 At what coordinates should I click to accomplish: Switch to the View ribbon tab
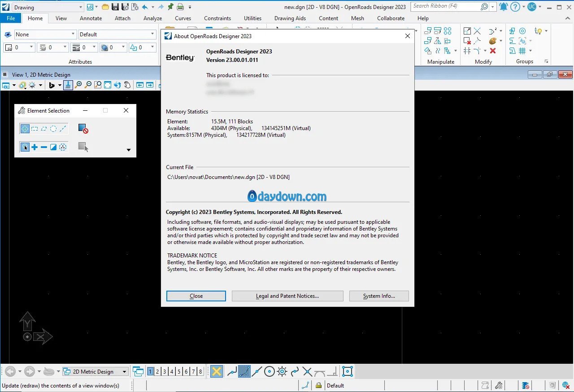click(x=61, y=18)
